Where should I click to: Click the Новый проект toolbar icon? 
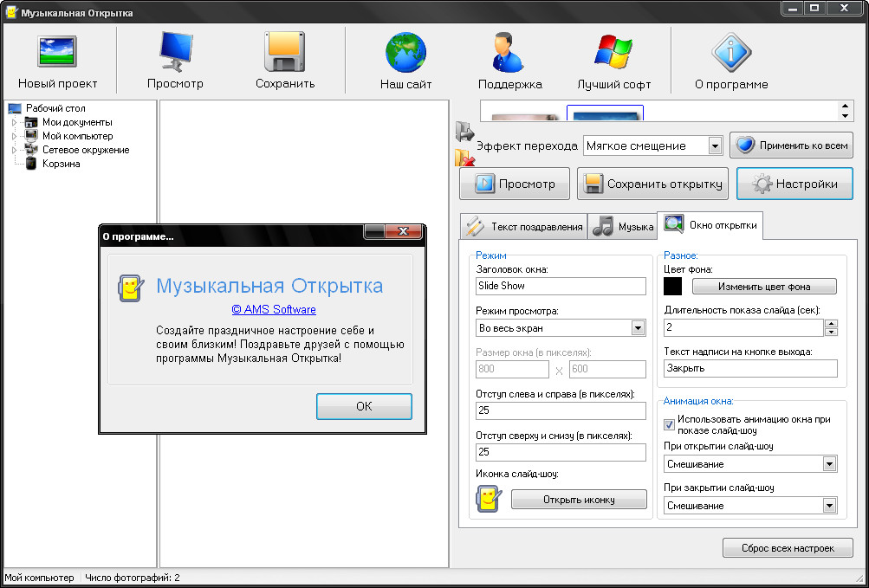[57, 52]
